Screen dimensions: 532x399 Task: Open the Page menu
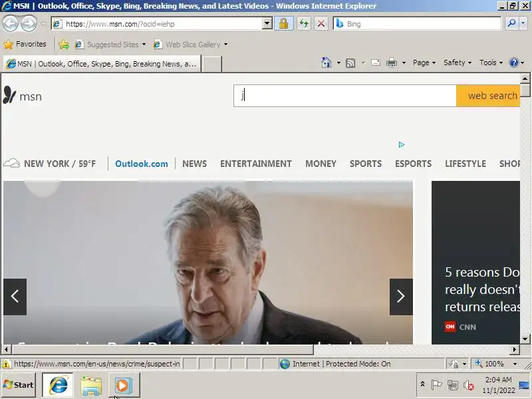coord(424,63)
